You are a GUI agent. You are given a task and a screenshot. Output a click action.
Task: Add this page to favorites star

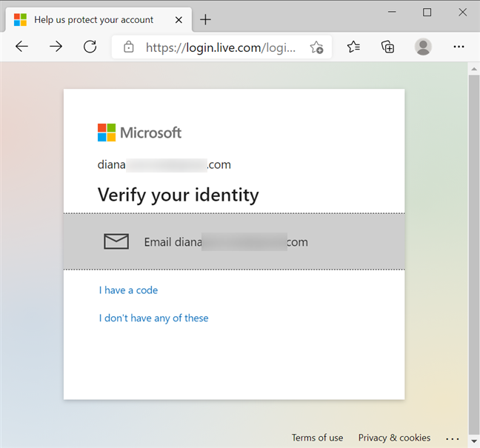click(316, 47)
